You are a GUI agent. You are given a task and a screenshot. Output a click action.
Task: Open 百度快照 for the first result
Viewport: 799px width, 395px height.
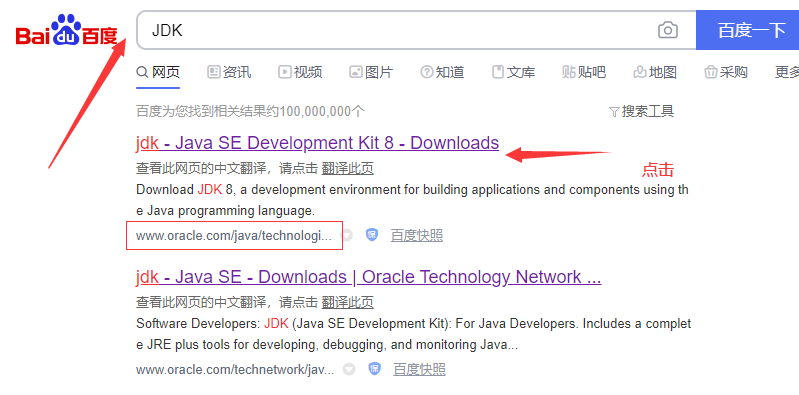[x=417, y=235]
